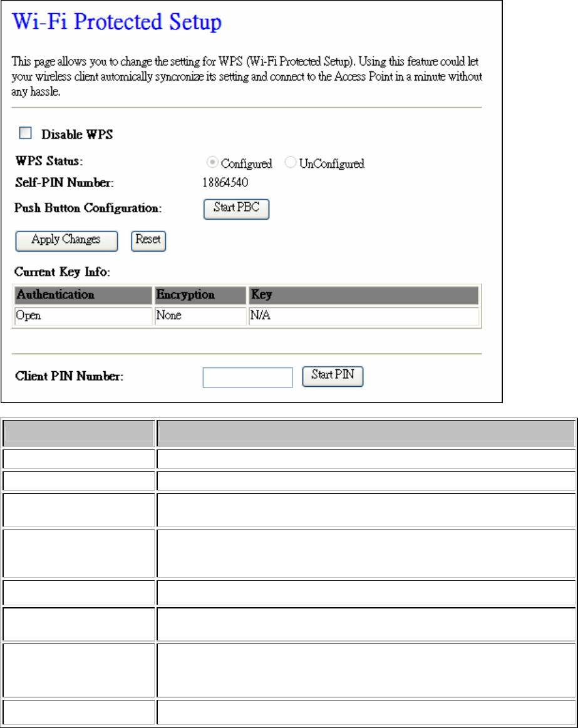Click the Encryption column header
The image size is (578, 728).
200,295
